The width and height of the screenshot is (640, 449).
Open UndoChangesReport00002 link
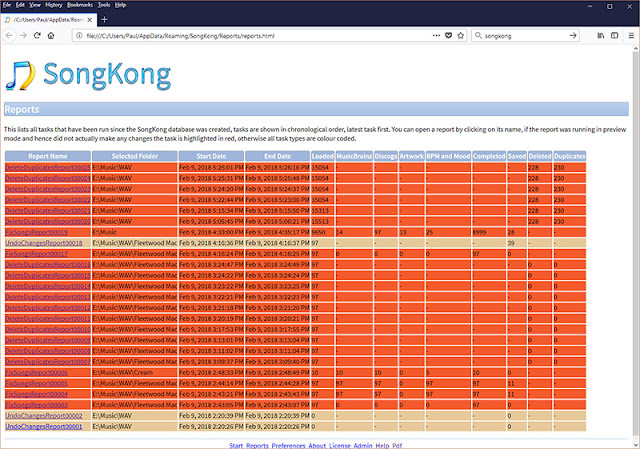pos(44,416)
